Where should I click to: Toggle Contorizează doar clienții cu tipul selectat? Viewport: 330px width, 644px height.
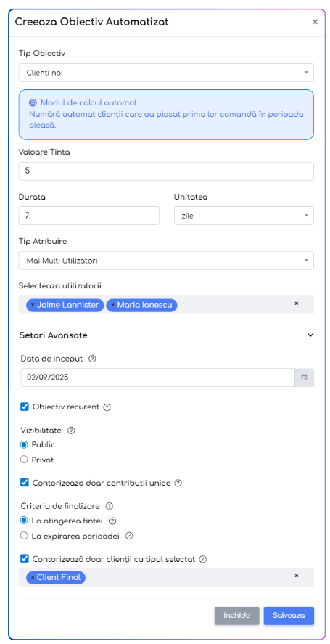(x=24, y=558)
